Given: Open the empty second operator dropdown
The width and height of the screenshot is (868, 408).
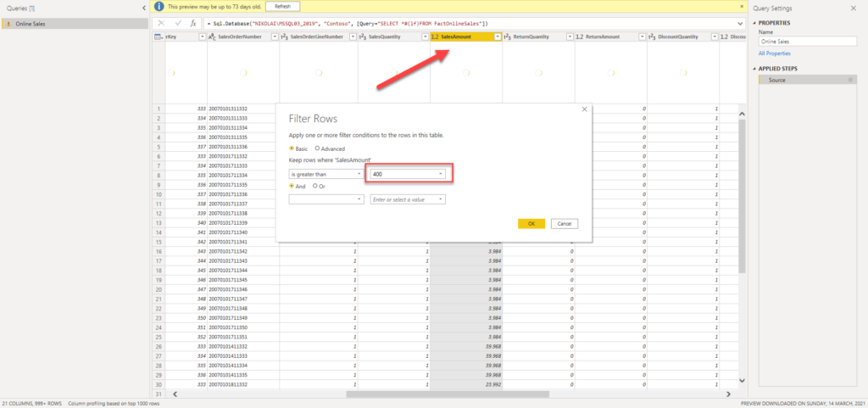Looking at the screenshot, I should point(326,199).
